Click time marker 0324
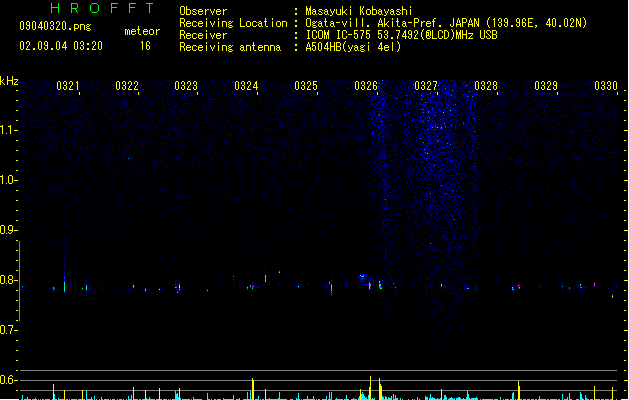Viewport: 629px width, 400px height. [246, 86]
